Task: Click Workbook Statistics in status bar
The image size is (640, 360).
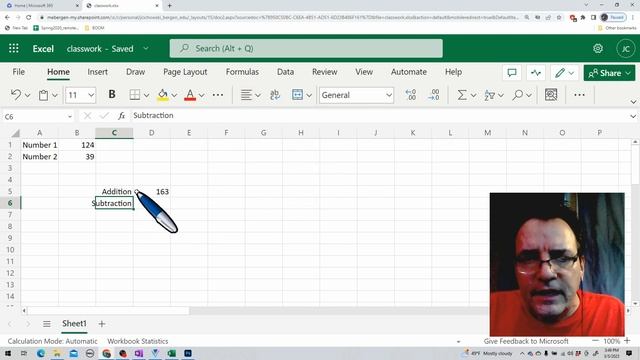Action: coord(138,341)
